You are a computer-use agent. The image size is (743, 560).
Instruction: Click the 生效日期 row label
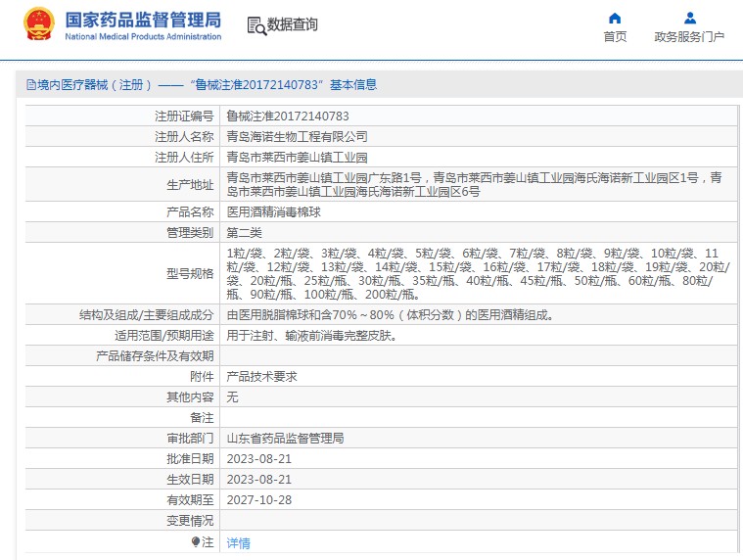click(x=190, y=480)
